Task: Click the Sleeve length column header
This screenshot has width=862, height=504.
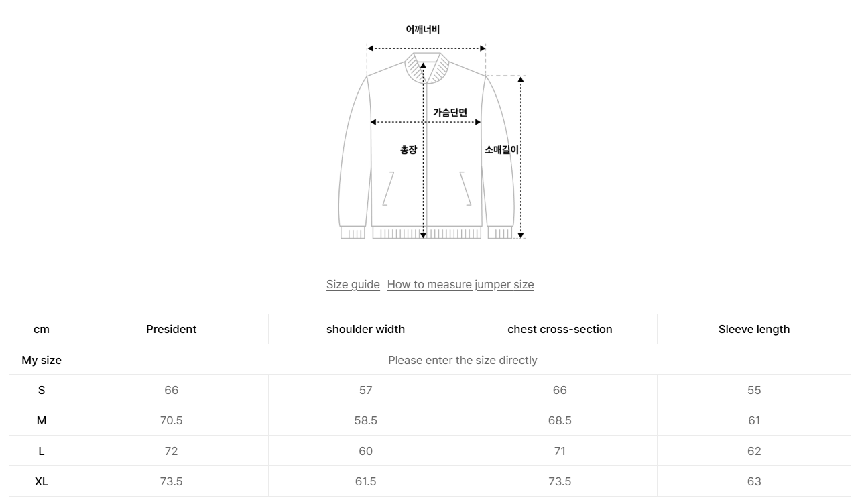Action: (754, 329)
